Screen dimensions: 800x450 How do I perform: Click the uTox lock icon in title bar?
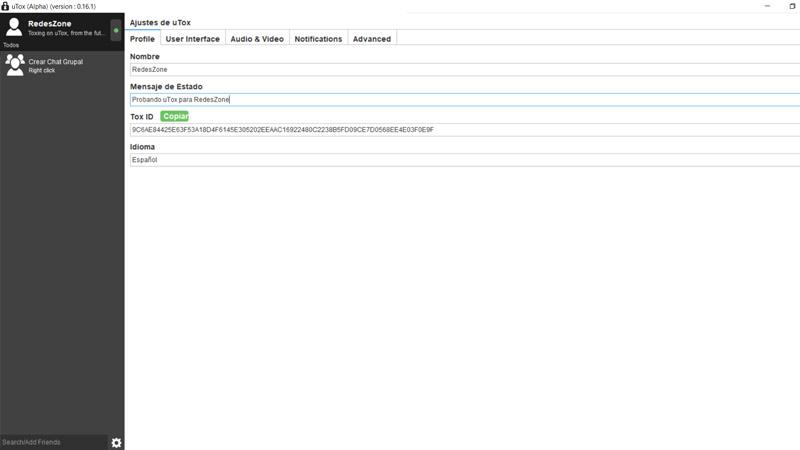tap(5, 6)
